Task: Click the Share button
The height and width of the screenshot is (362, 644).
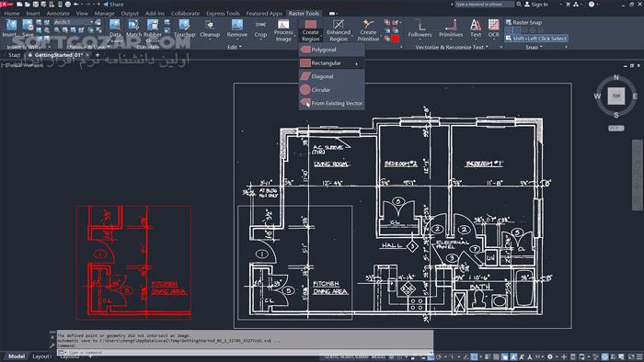Action: click(x=113, y=4)
